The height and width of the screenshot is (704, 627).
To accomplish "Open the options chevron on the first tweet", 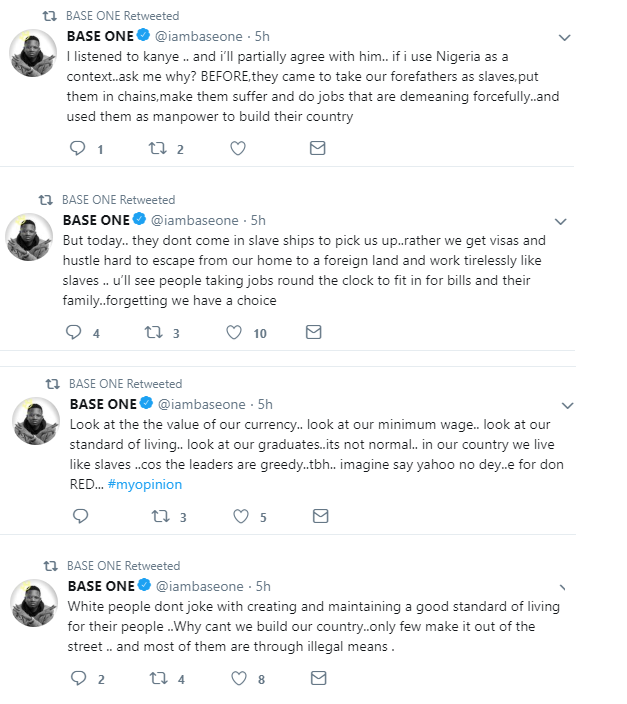I will [x=565, y=38].
